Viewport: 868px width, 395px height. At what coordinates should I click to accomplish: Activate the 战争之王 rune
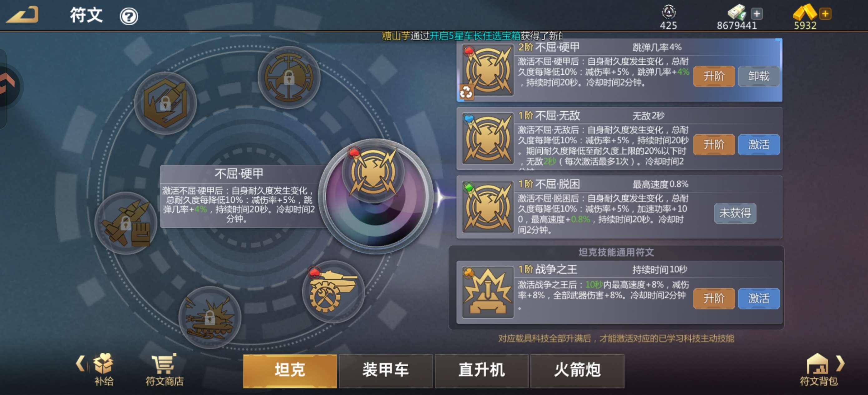coord(758,298)
